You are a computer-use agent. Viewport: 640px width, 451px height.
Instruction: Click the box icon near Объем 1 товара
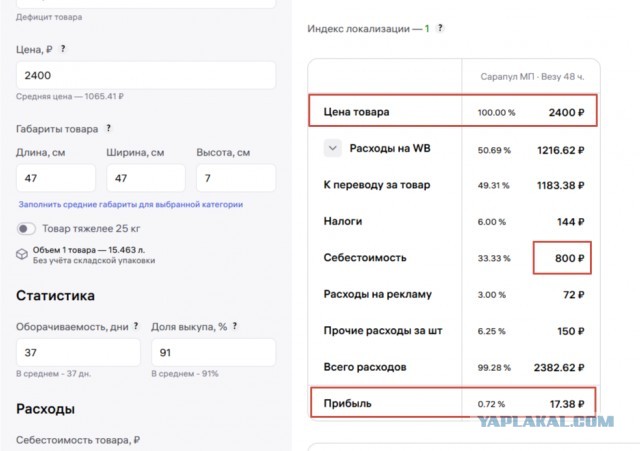click(x=22, y=255)
